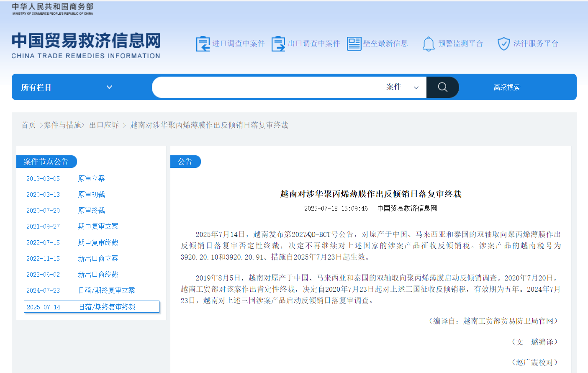Open 进口调查中案件 link
The image size is (588, 373).
tap(239, 44)
